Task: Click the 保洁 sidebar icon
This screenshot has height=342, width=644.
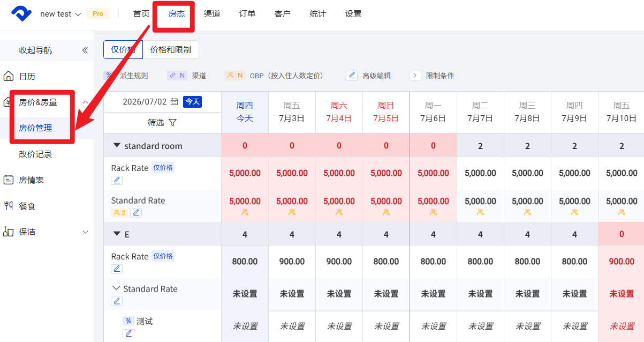Action: (9, 232)
